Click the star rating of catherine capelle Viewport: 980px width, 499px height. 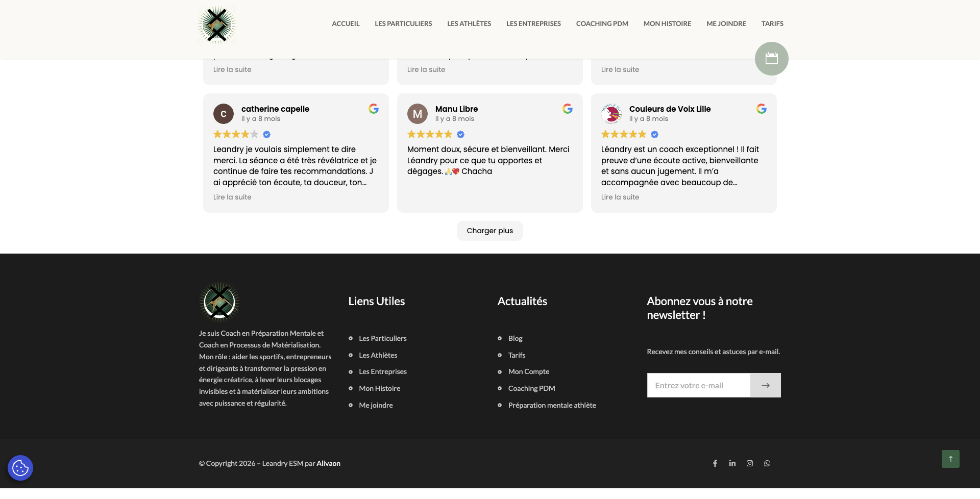236,134
